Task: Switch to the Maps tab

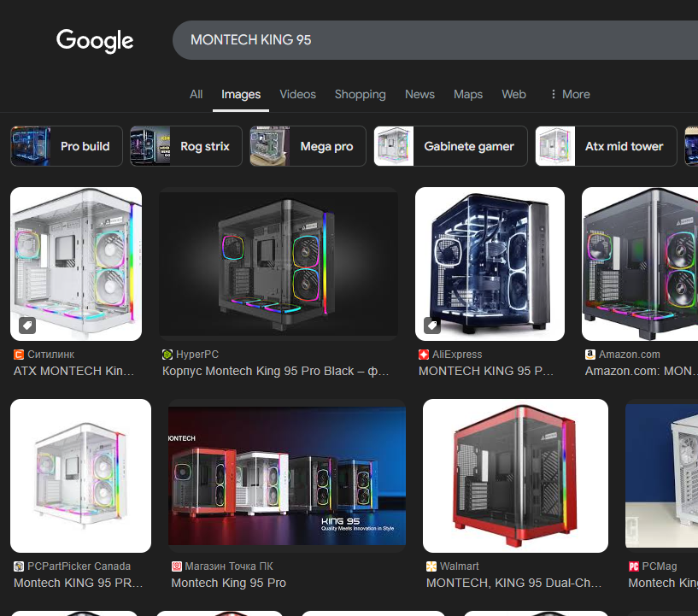Action: point(468,94)
